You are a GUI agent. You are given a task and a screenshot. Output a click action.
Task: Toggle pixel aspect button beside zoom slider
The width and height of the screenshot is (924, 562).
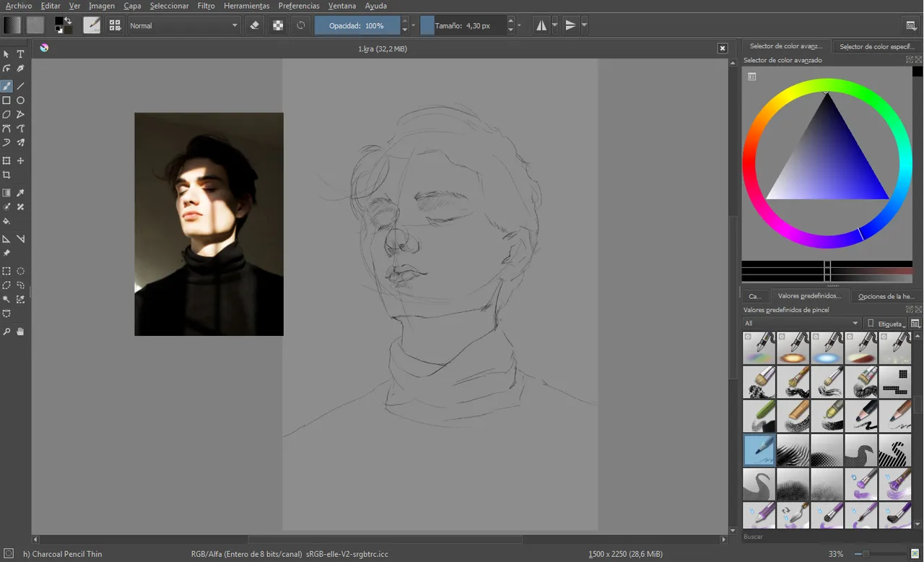coord(915,554)
